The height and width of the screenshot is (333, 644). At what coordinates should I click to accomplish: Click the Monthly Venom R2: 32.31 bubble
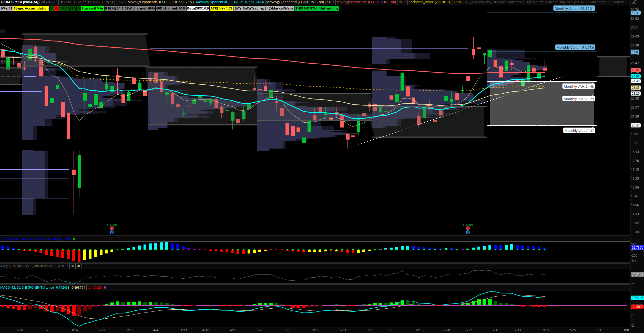point(574,8)
